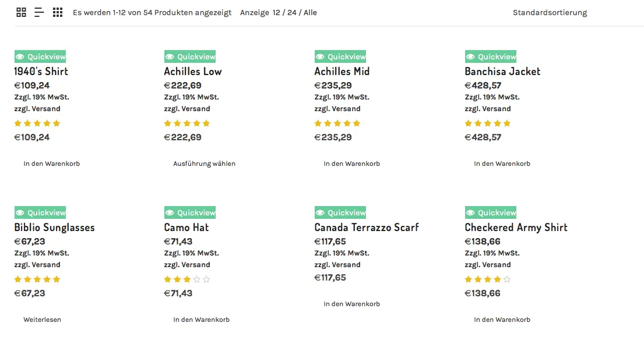Open the Checkered Army Shirt product title
The width and height of the screenshot is (644, 344).
coord(516,227)
